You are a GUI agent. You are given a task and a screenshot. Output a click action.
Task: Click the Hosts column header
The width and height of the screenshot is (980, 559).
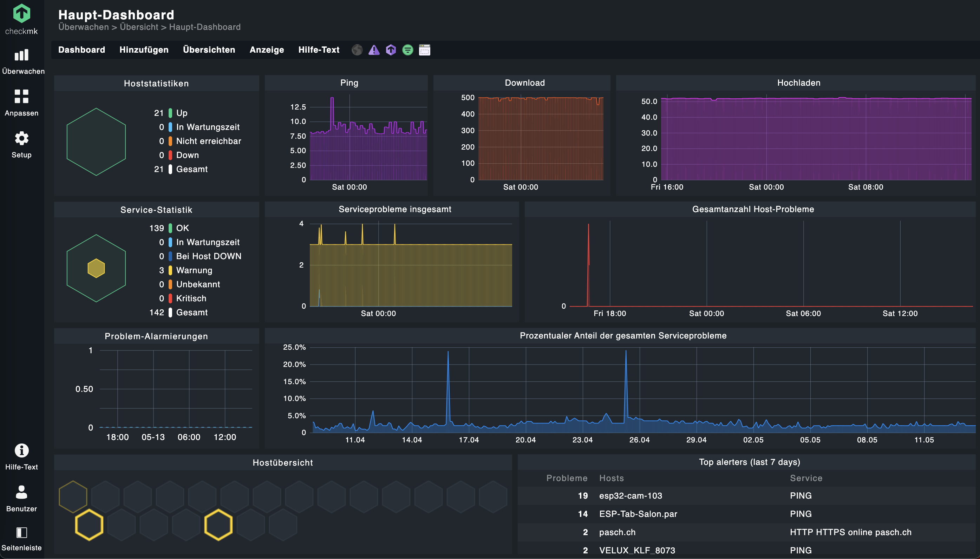coord(611,478)
